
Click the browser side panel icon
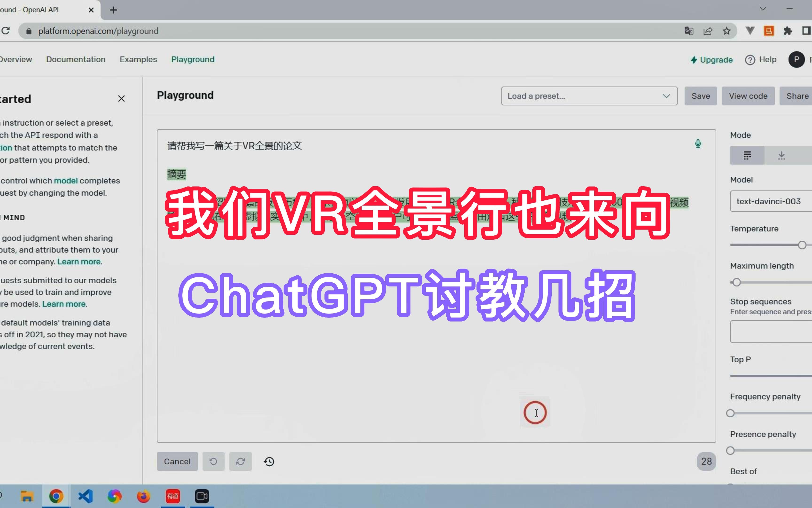tap(807, 31)
